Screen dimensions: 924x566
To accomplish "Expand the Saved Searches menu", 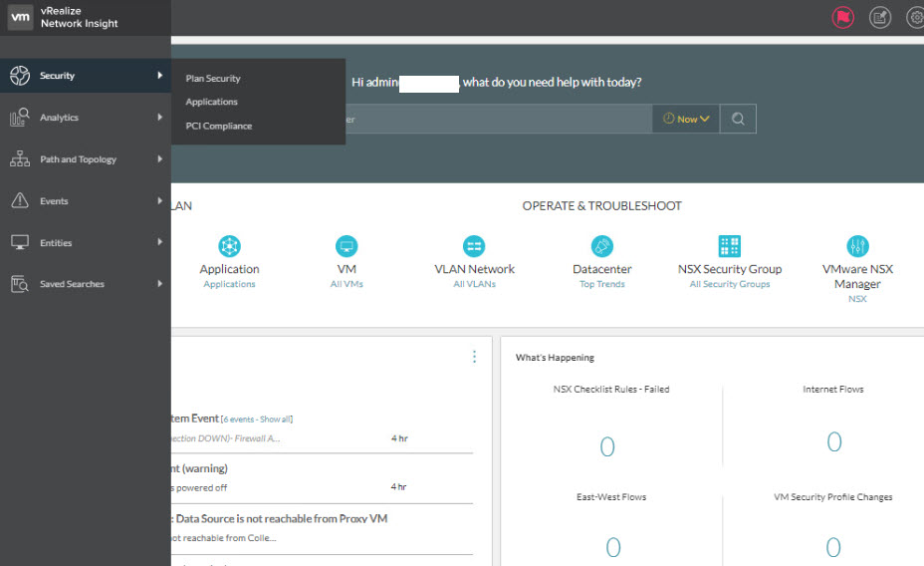I will (x=85, y=284).
